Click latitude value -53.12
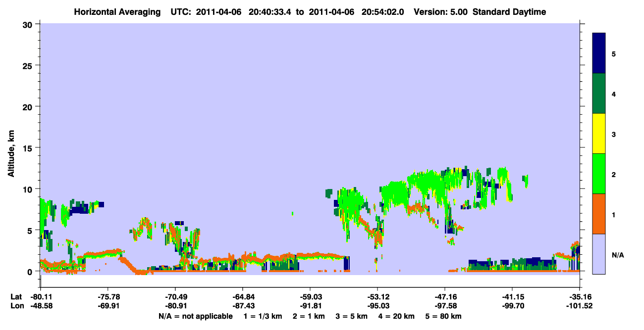 point(377,297)
